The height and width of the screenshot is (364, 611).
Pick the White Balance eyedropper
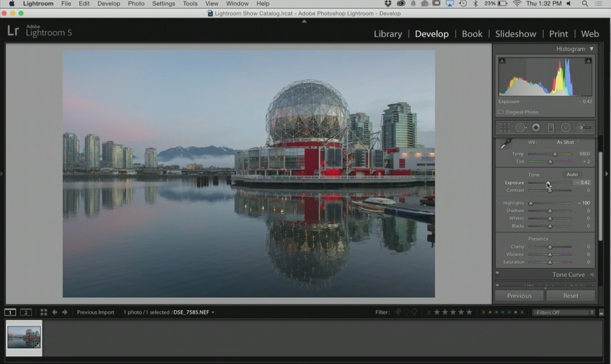[x=505, y=145]
